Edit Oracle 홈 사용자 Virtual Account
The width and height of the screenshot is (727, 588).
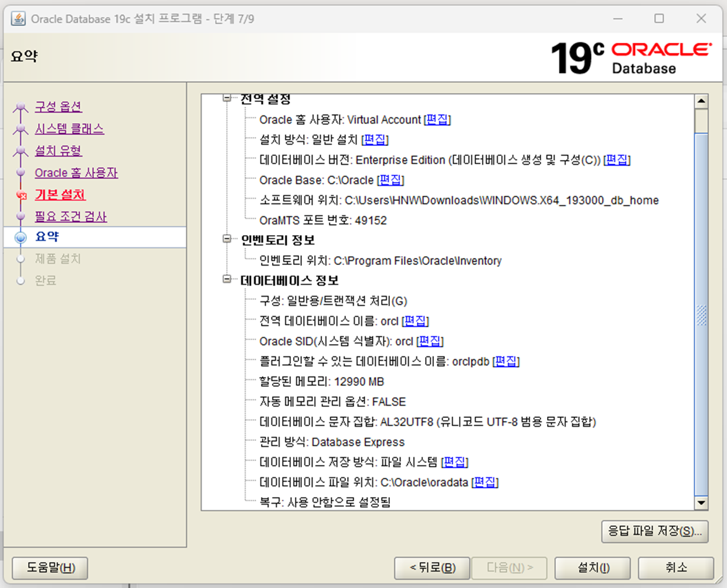[x=437, y=120]
